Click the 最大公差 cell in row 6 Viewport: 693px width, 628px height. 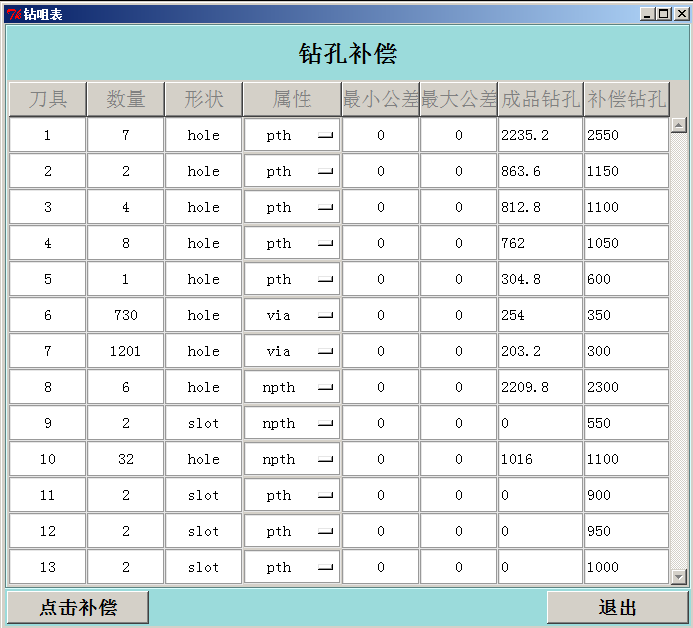(x=459, y=315)
